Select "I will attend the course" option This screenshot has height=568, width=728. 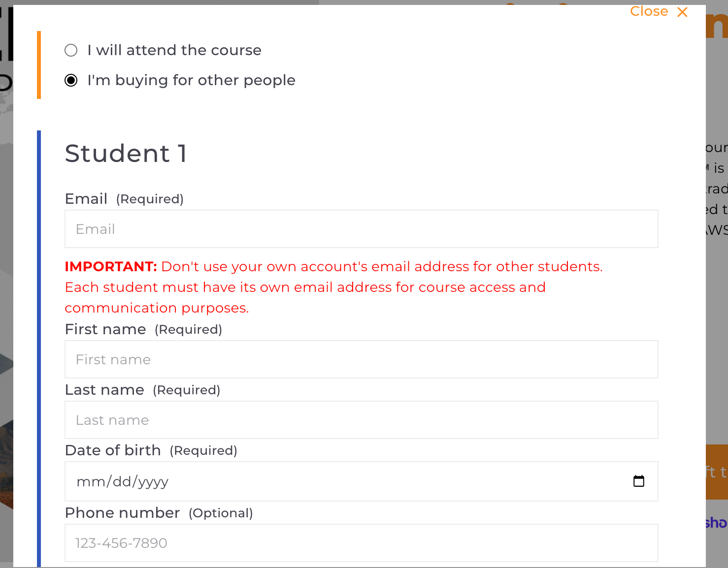click(x=71, y=50)
